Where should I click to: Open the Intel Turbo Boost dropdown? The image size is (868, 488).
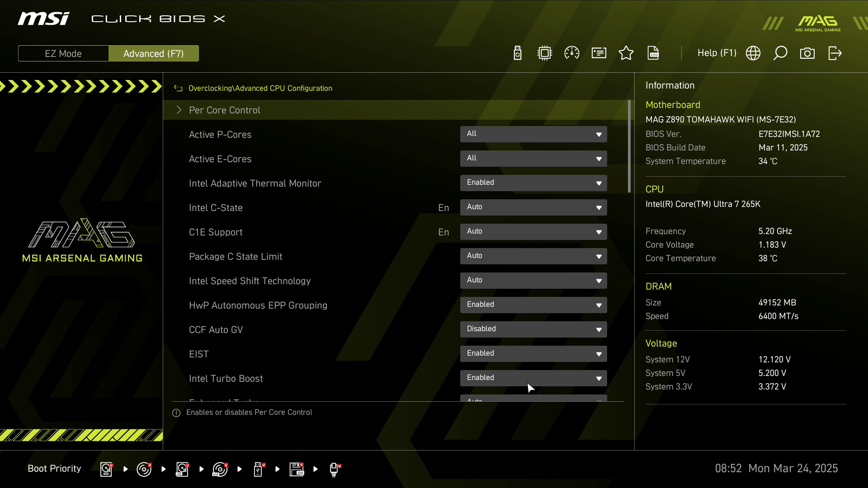point(533,378)
